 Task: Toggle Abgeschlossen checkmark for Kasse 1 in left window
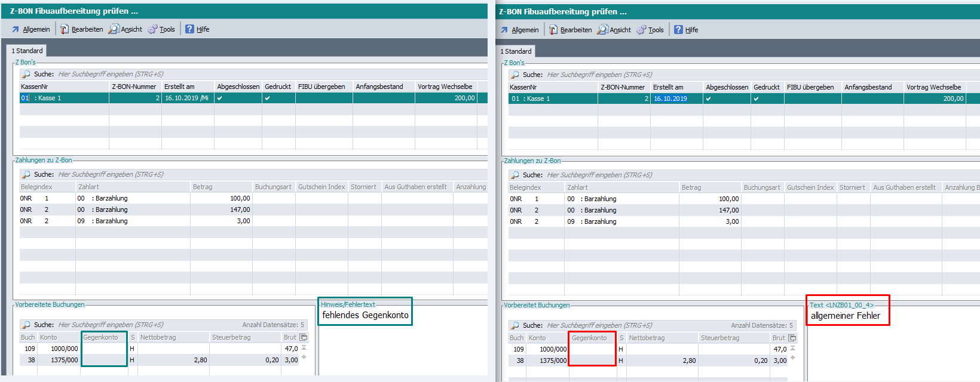pos(220,98)
